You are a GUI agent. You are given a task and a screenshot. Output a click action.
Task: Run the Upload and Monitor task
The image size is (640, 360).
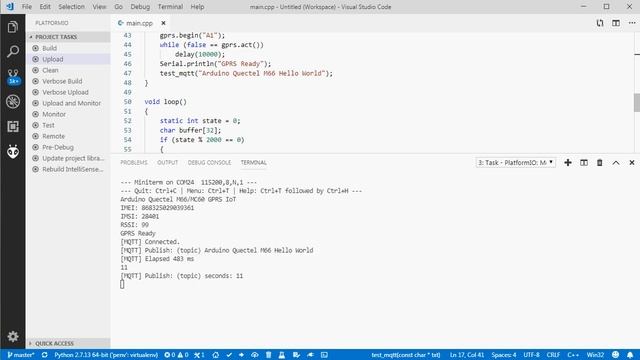69,103
